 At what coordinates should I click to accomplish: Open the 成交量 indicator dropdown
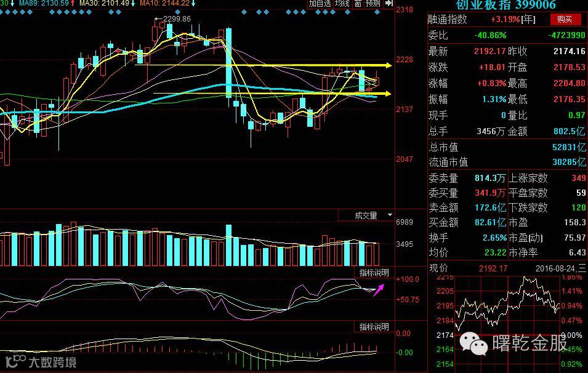tap(366, 215)
